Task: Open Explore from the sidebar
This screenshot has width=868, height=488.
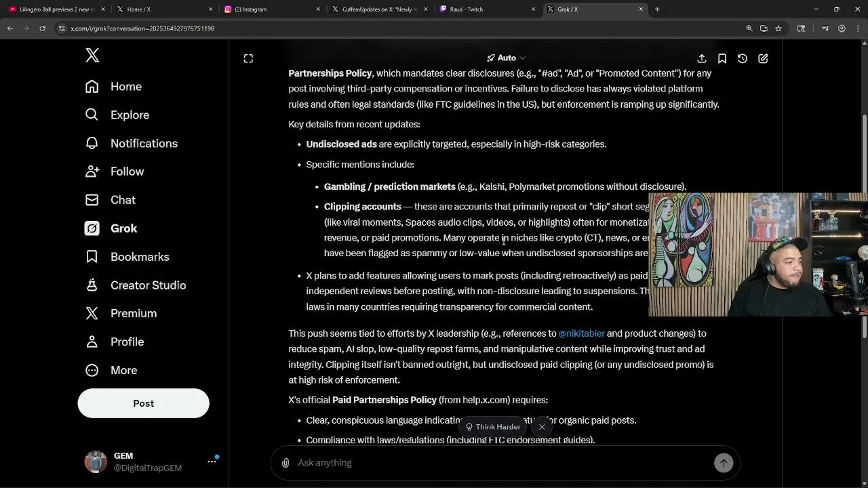Action: tap(117, 115)
